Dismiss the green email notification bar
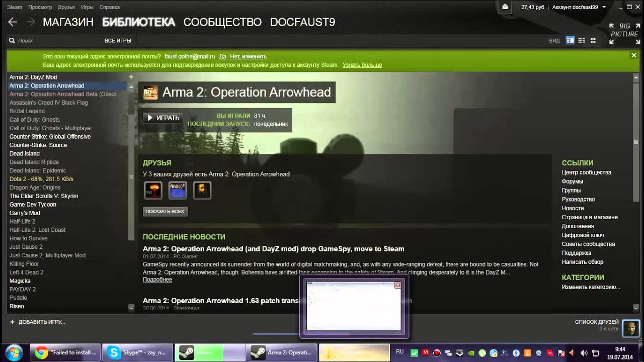The image size is (644, 362). coord(633,55)
